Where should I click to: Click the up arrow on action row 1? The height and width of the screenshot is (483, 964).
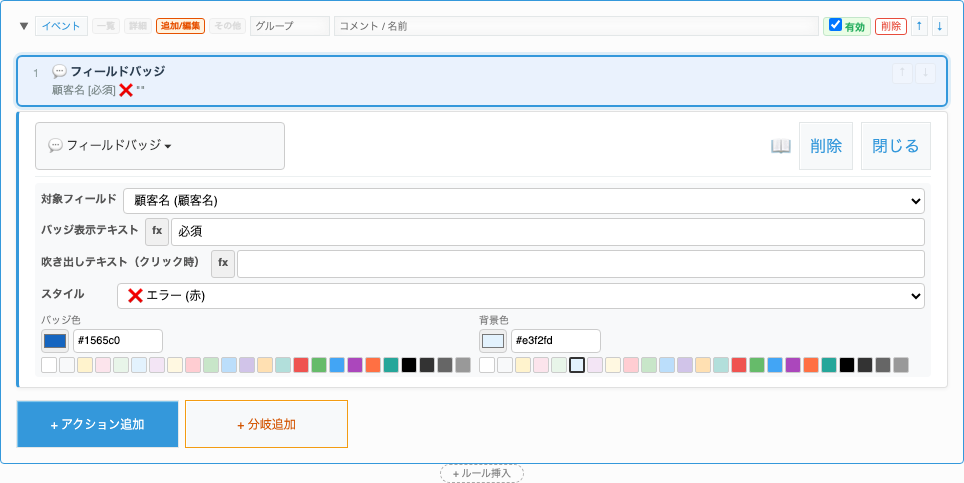[x=902, y=73]
